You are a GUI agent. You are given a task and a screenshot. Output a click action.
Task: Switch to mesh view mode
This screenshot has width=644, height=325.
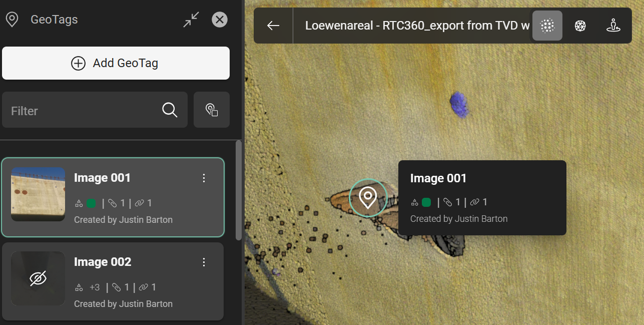point(580,26)
